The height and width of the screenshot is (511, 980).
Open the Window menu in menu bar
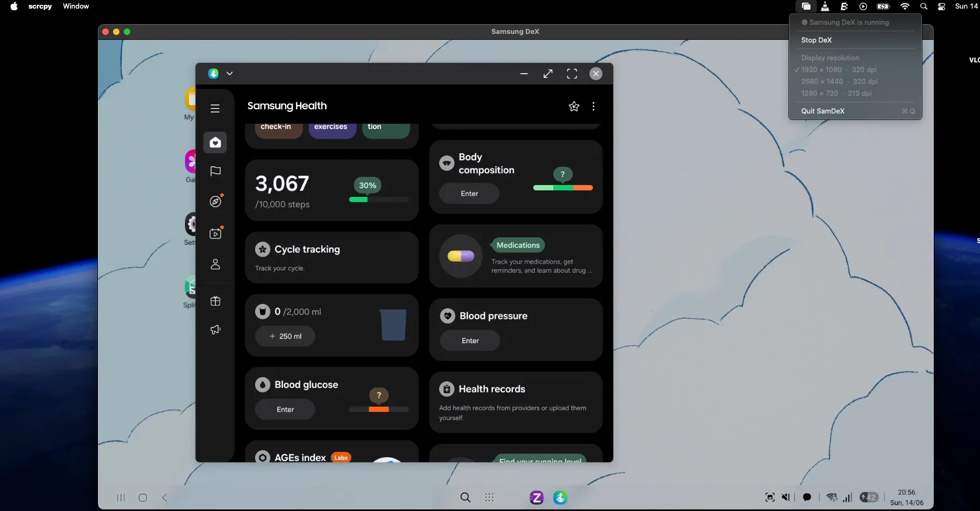tap(76, 6)
